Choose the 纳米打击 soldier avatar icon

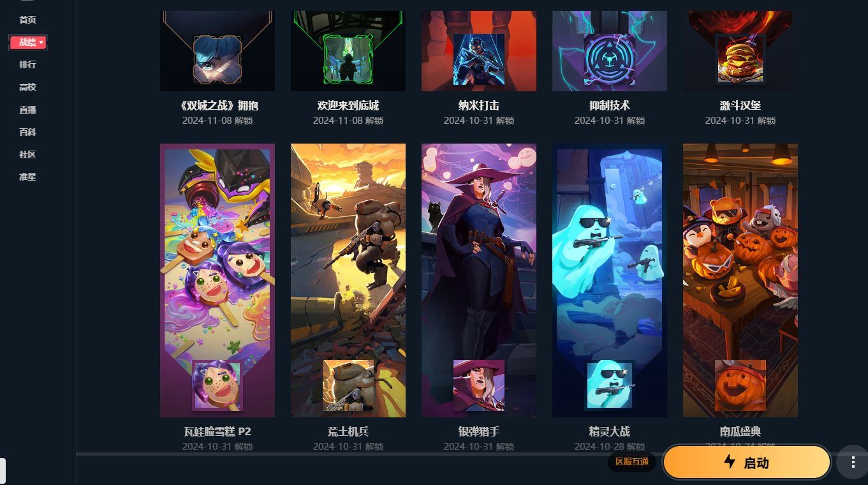479,59
